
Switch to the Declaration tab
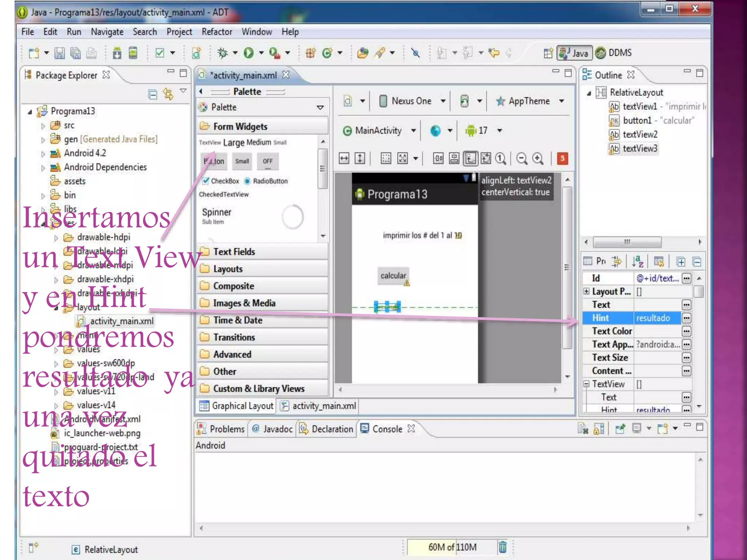pyautogui.click(x=326, y=429)
